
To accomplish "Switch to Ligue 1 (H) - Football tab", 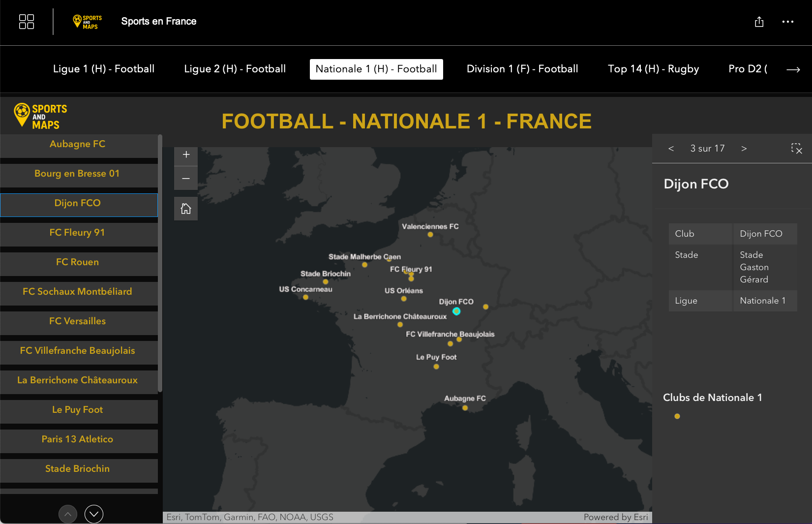I will [104, 69].
